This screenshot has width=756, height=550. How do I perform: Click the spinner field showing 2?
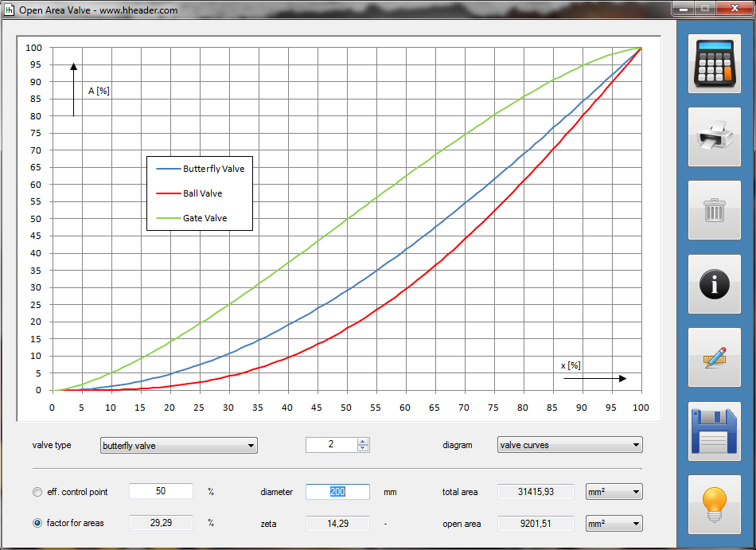332,444
